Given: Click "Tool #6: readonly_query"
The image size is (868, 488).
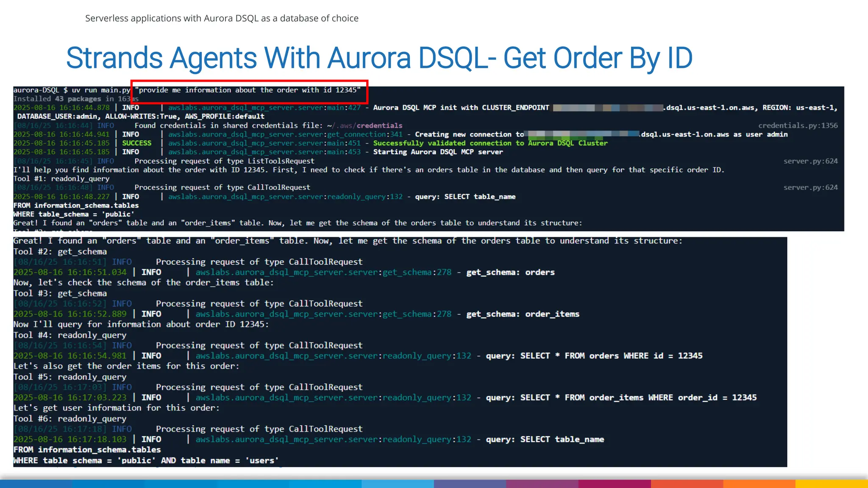Looking at the screenshot, I should (70, 419).
